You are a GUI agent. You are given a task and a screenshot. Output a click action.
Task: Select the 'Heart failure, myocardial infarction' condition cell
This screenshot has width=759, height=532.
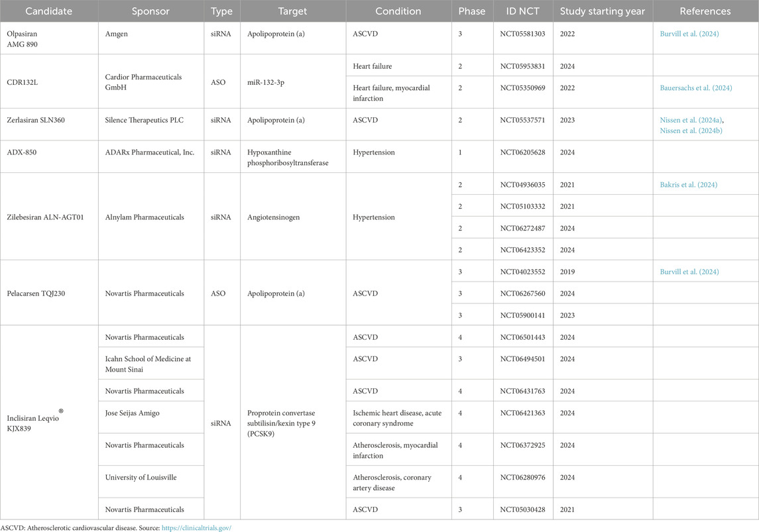point(398,93)
